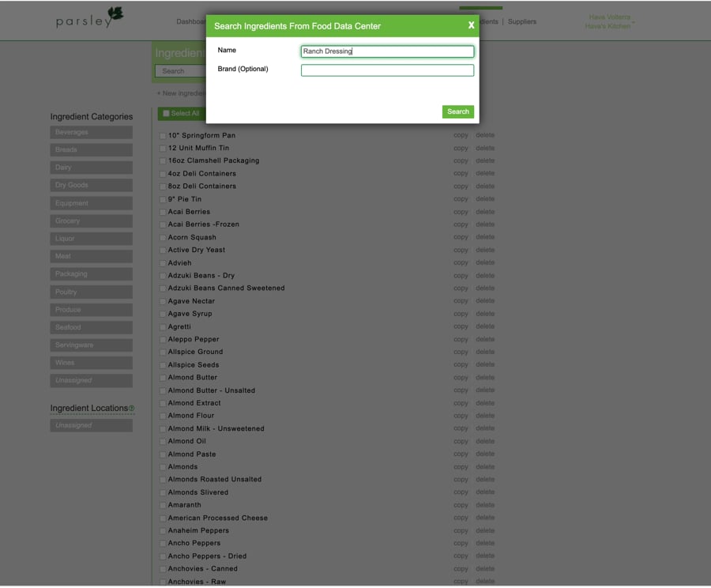Viewport: 711px width, 588px height.
Task: Check the Almond Flour checkbox
Action: (163, 415)
